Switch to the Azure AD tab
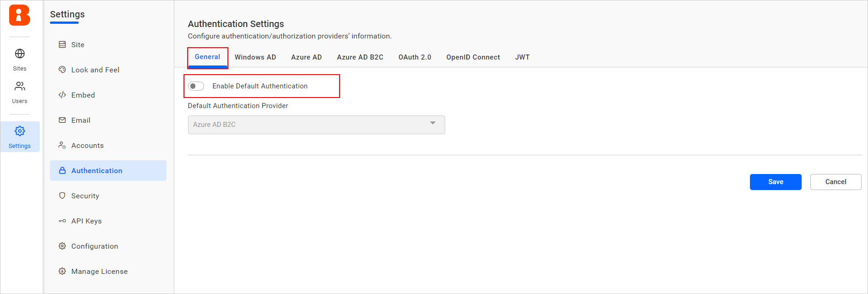Viewport: 868px width, 294px height. [x=307, y=57]
